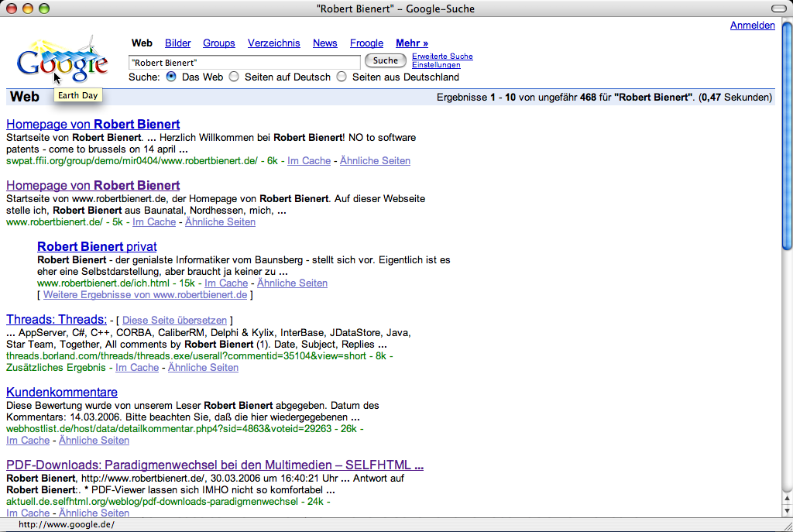Click the green swpat.ffii.org URL text
This screenshot has width=793, height=532.
(x=132, y=161)
